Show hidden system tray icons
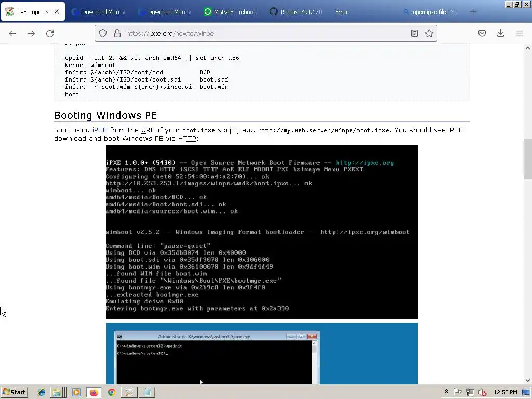 446,392
